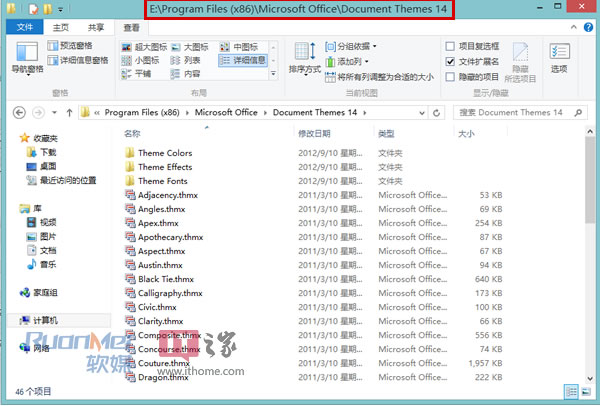
Task: Click size all columns to fit icon
Action: pos(330,77)
